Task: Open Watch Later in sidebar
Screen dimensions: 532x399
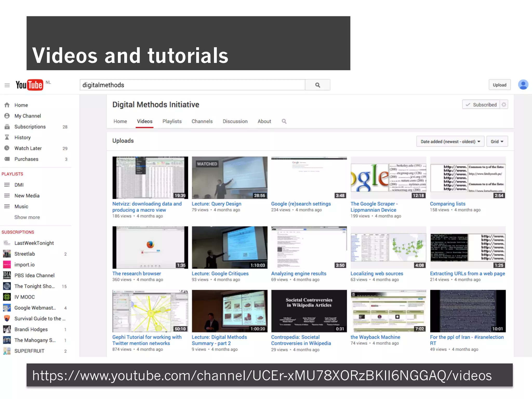Action: coord(28,148)
